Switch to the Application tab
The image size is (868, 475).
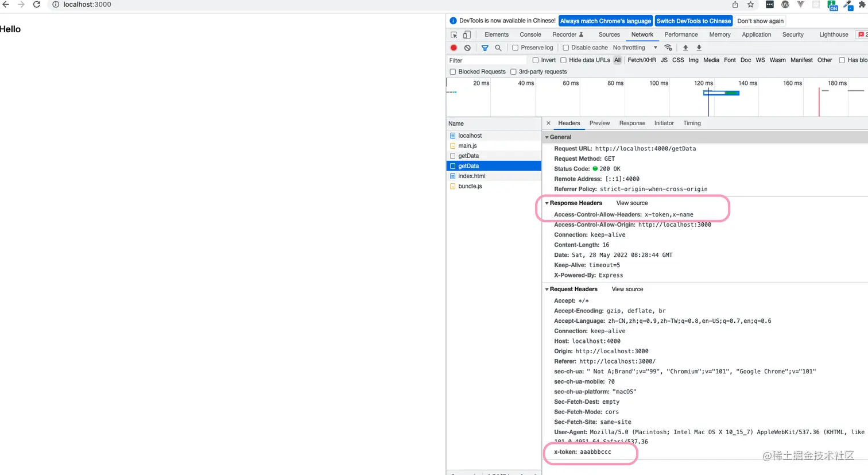pyautogui.click(x=757, y=34)
